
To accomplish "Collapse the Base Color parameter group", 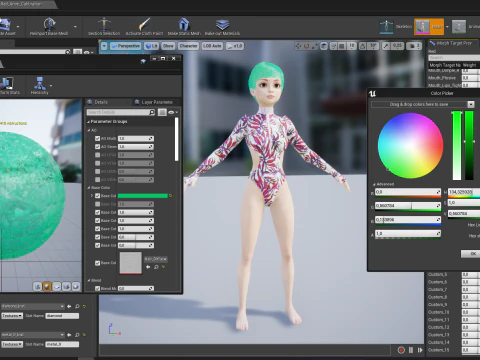I will (x=89, y=188).
